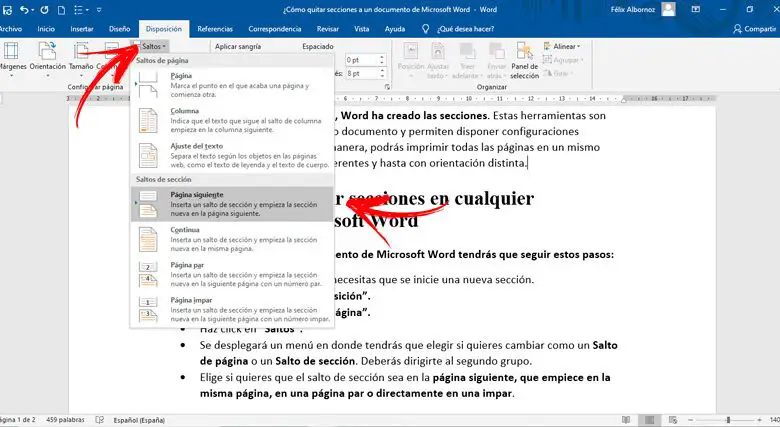Viewport: 780px width, 427px height.
Task: Click the bullet list icon in the title bar
Action: point(79,9)
